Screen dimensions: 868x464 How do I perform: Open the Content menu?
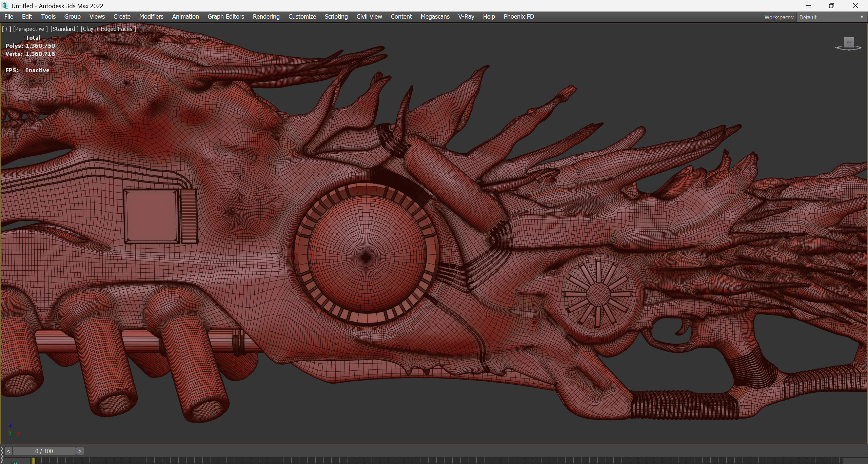tap(401, 17)
